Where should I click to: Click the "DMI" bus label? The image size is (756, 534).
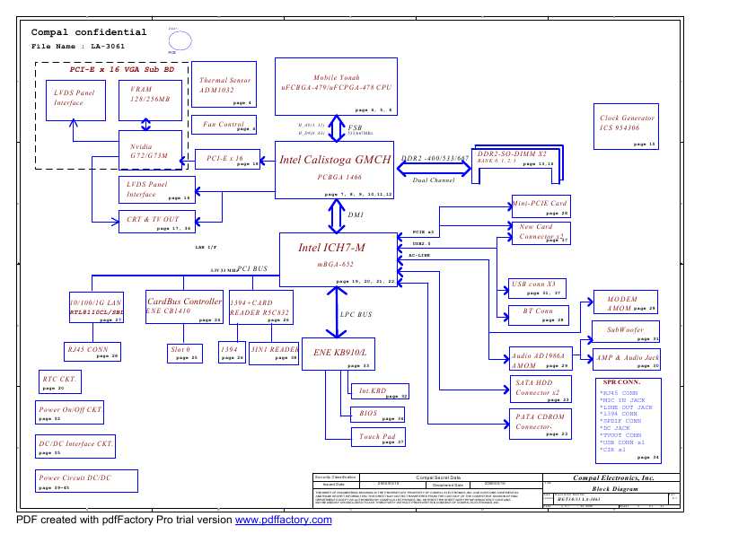tap(356, 215)
